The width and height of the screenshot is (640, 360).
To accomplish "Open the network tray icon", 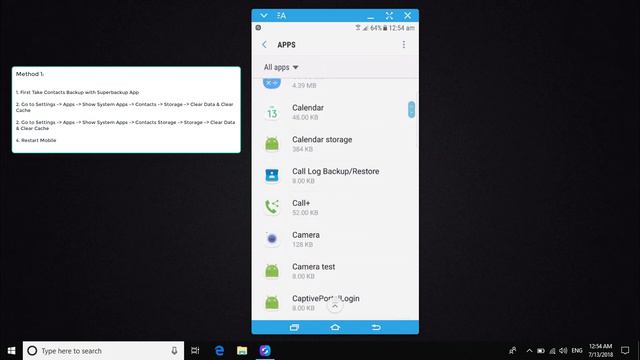I will [552, 351].
